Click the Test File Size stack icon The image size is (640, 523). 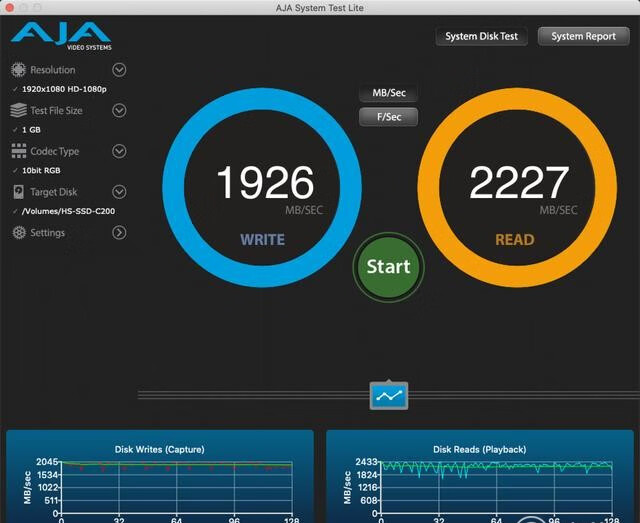(18, 110)
